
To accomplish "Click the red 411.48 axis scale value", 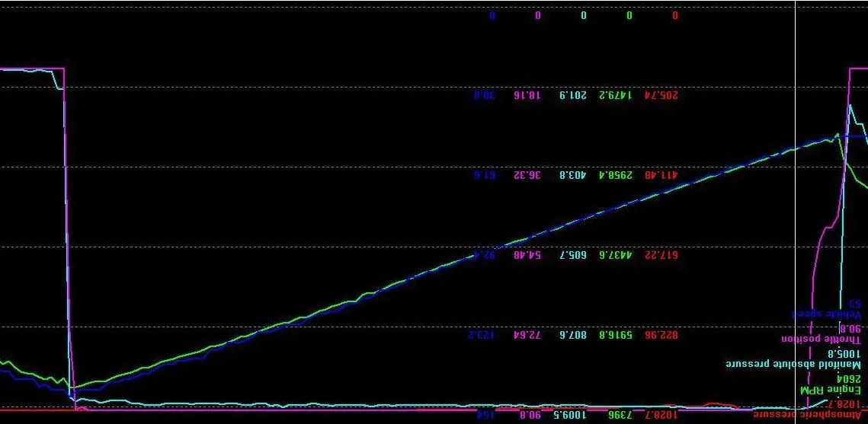I will click(x=661, y=175).
